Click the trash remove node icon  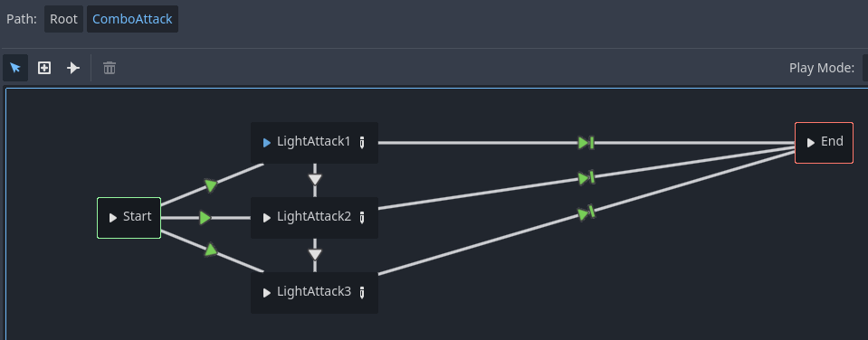110,68
